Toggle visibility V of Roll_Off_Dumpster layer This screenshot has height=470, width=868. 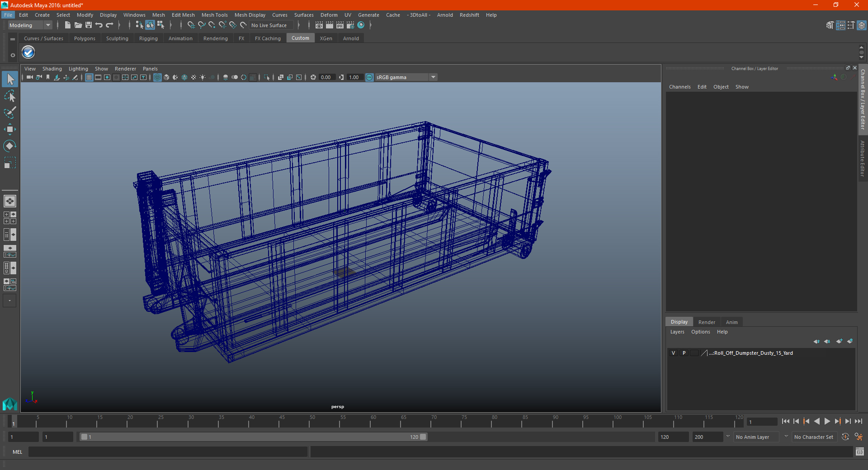pos(674,353)
